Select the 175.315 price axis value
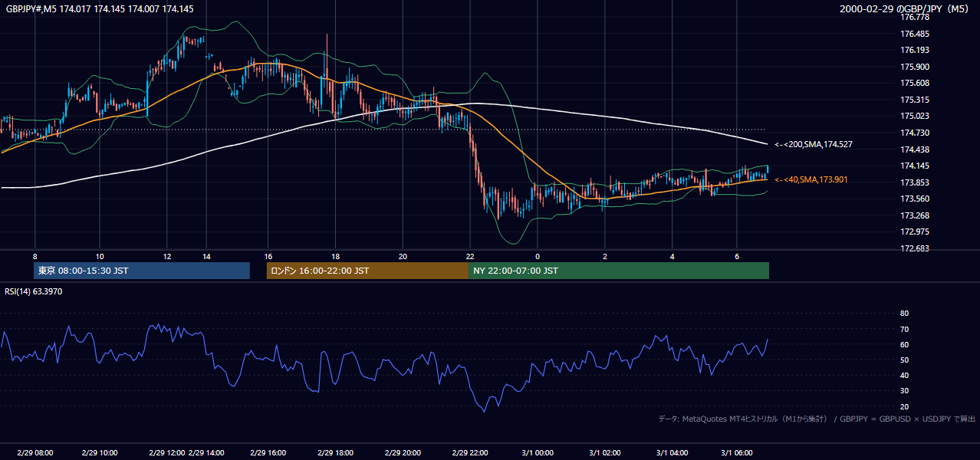Screen dimensions: 980x460 click(x=915, y=100)
